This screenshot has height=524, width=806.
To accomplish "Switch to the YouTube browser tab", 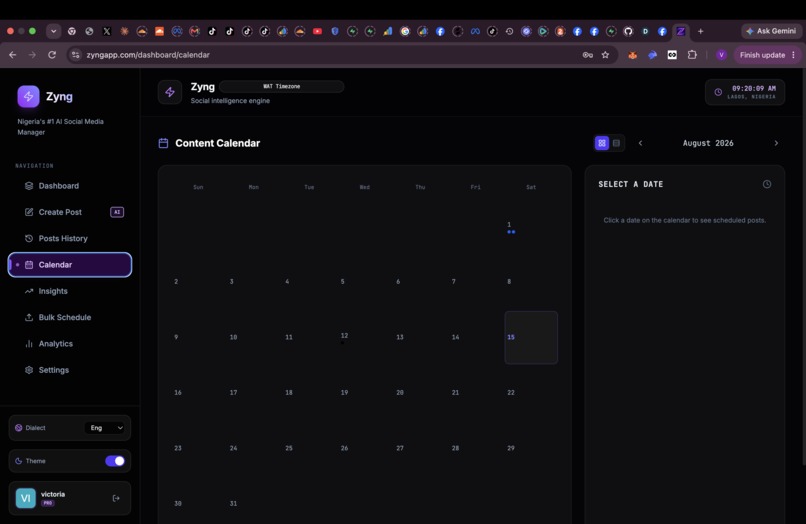I will [x=317, y=31].
